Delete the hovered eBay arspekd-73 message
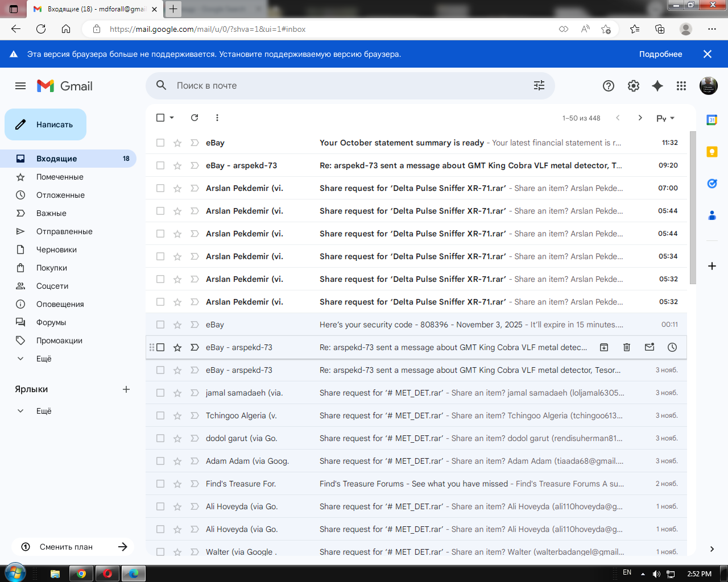This screenshot has height=582, width=728. pos(627,347)
